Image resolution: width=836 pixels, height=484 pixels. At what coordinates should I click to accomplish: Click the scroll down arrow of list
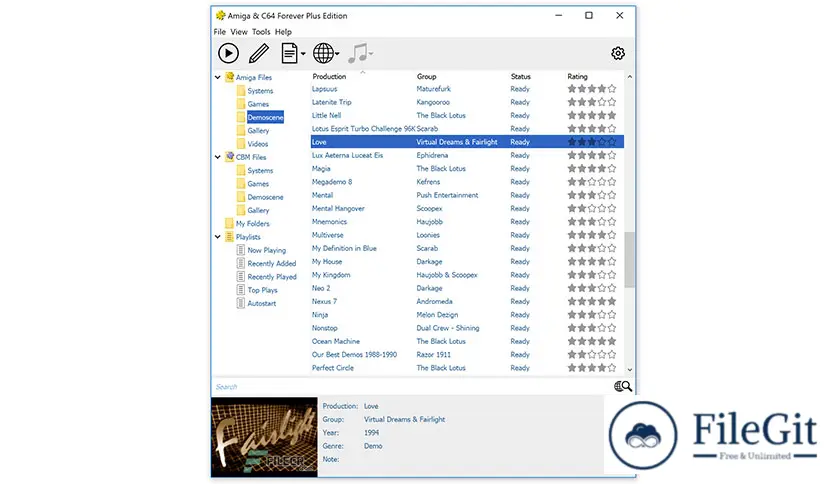pyautogui.click(x=630, y=369)
